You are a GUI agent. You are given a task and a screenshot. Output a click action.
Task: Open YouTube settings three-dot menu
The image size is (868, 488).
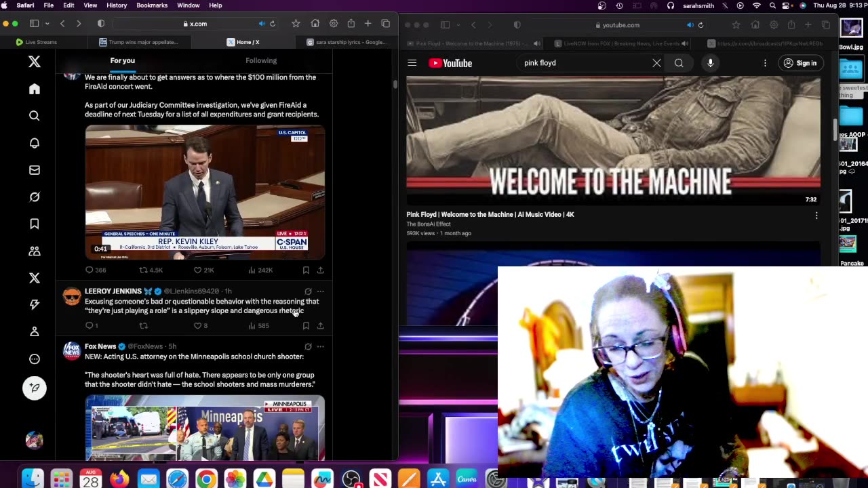[765, 63]
